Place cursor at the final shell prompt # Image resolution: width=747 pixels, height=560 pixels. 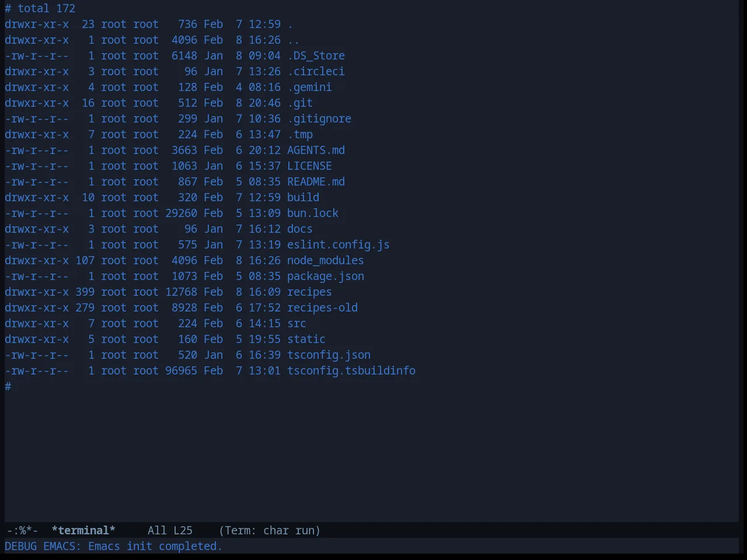[x=8, y=386]
